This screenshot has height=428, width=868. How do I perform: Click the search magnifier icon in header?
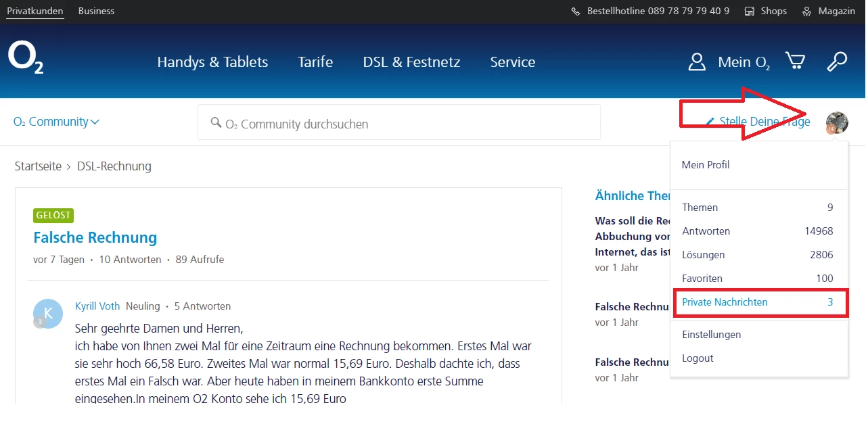click(x=837, y=62)
